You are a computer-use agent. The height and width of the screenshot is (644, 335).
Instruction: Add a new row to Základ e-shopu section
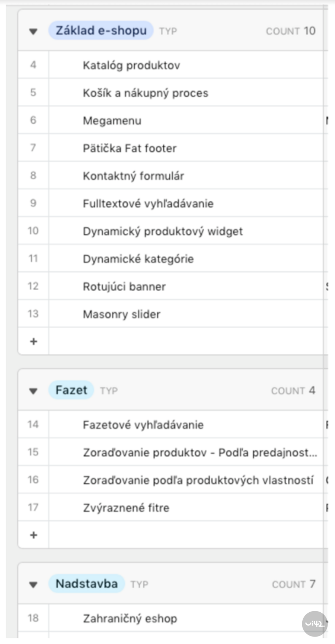tap(33, 341)
